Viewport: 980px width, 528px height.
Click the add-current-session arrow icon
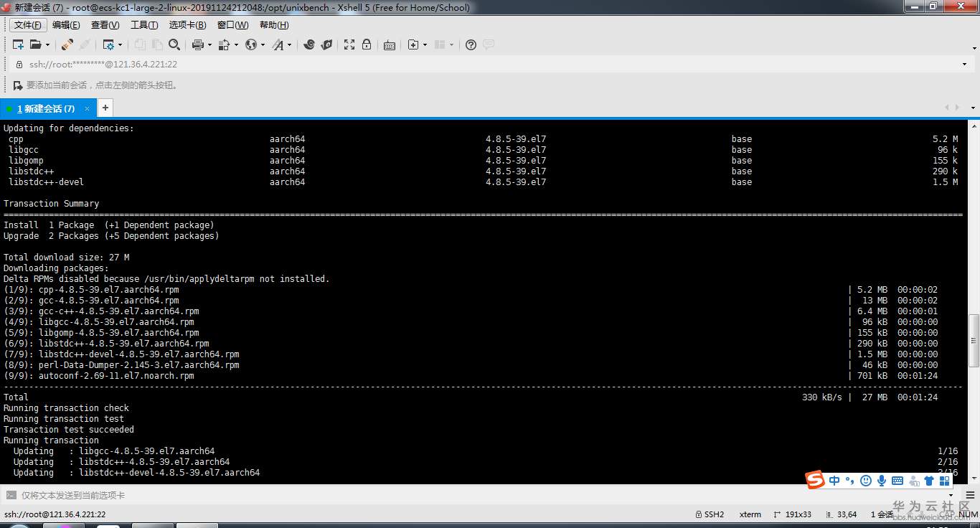pos(18,85)
